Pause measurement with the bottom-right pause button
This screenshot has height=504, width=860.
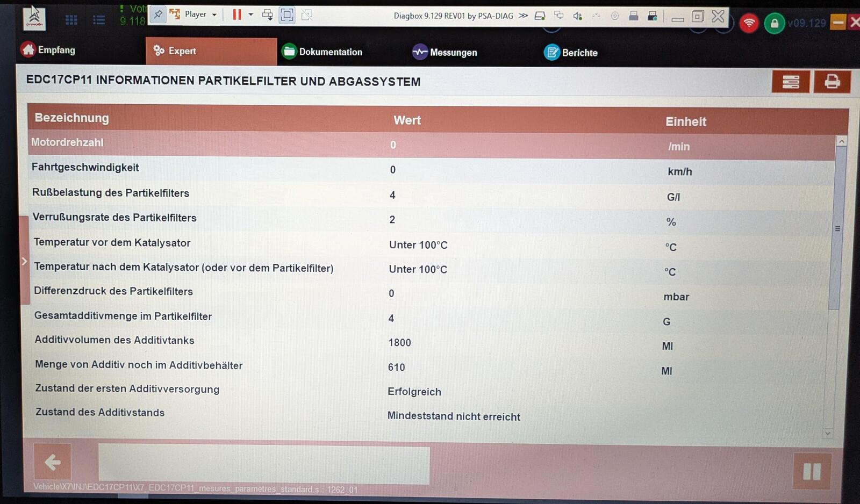(812, 471)
